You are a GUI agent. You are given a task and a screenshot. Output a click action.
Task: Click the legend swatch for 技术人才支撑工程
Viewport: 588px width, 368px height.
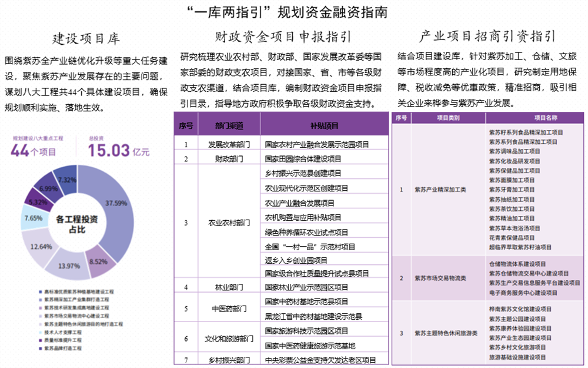39,333
